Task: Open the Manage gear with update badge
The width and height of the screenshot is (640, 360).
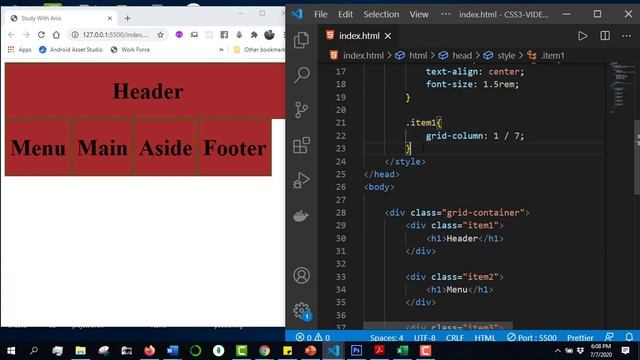Action: [302, 311]
